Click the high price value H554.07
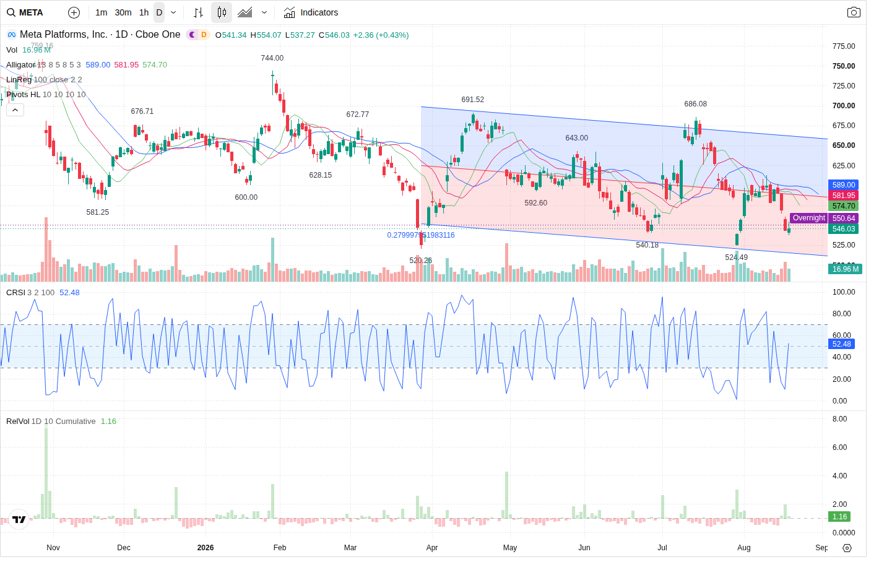This screenshot has height=588, width=879. pos(266,35)
